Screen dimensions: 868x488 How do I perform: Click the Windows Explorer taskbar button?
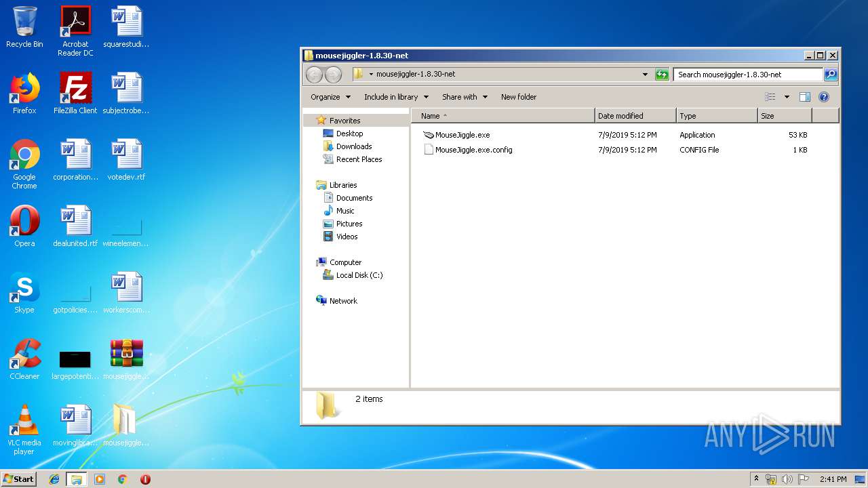(77, 479)
